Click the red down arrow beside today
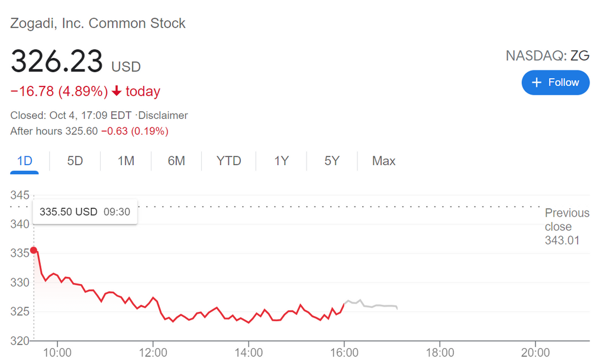This screenshot has width=606, height=364. pos(117,91)
